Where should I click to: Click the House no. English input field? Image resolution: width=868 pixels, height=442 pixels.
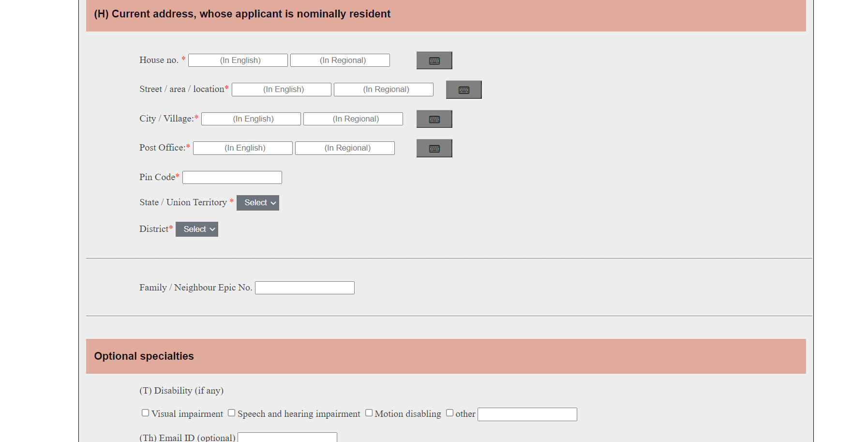point(238,60)
